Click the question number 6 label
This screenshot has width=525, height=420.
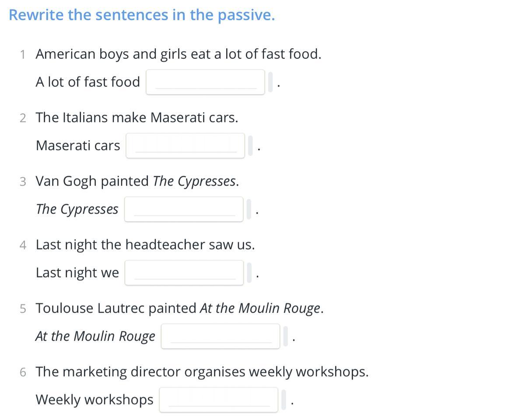click(x=23, y=372)
